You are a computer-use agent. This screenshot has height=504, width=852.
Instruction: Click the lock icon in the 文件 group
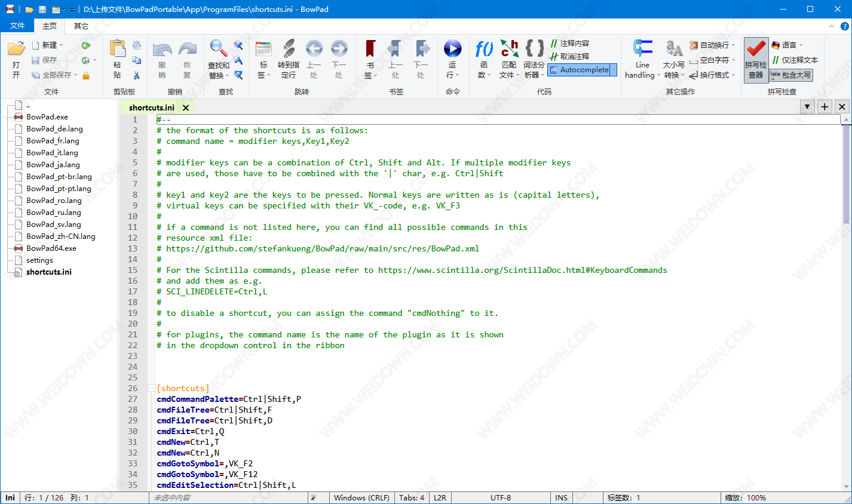[86, 75]
